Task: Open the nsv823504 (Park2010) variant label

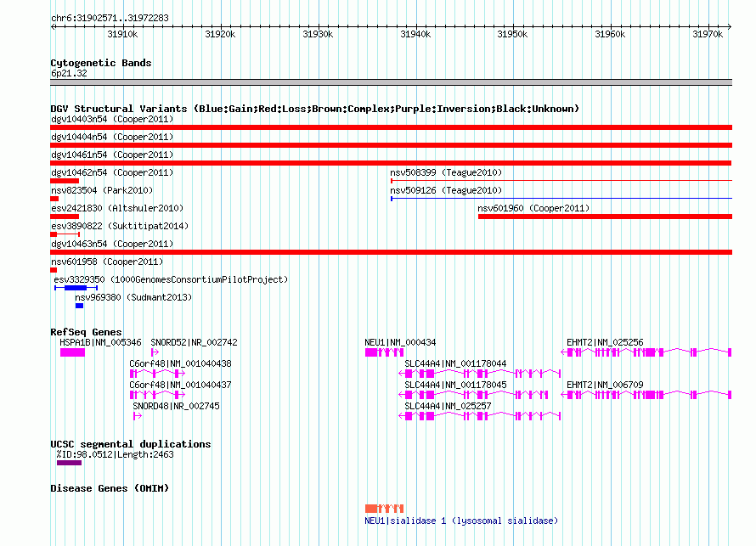Action: [x=102, y=190]
